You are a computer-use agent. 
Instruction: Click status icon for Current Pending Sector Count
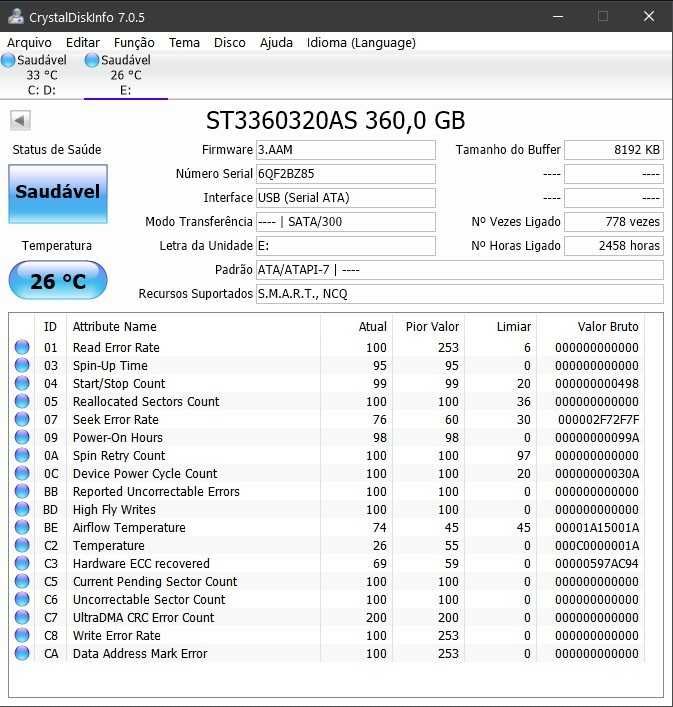click(22, 581)
